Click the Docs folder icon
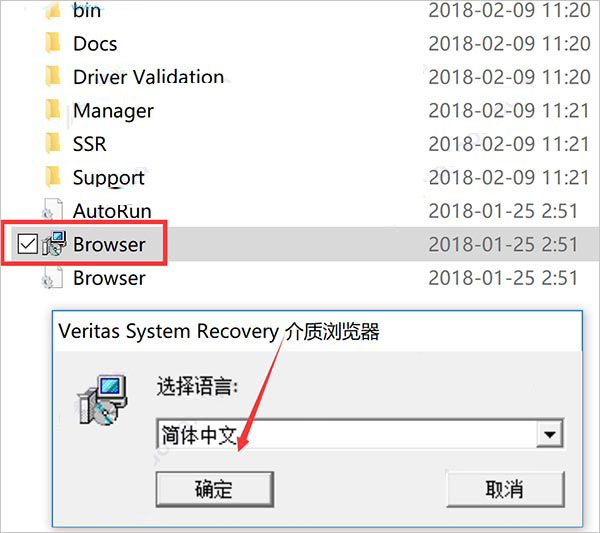The height and width of the screenshot is (533, 600). coord(53,43)
